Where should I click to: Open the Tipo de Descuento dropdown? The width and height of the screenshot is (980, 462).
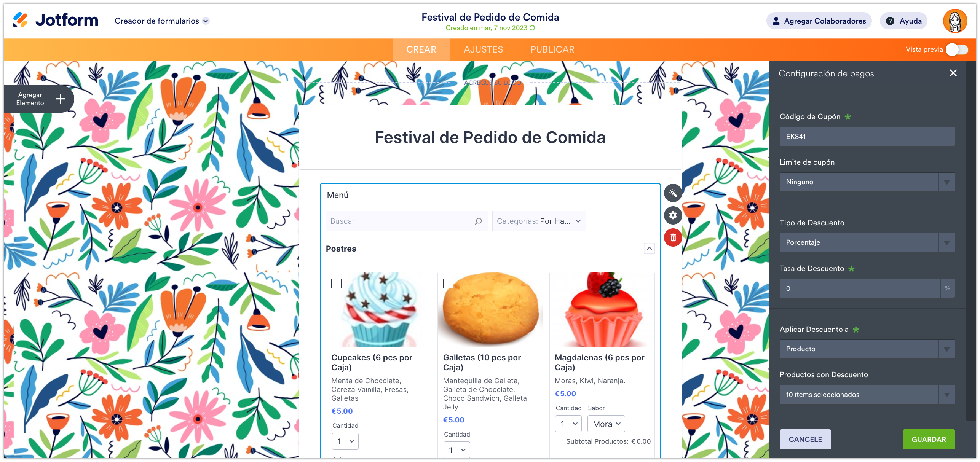click(x=867, y=242)
